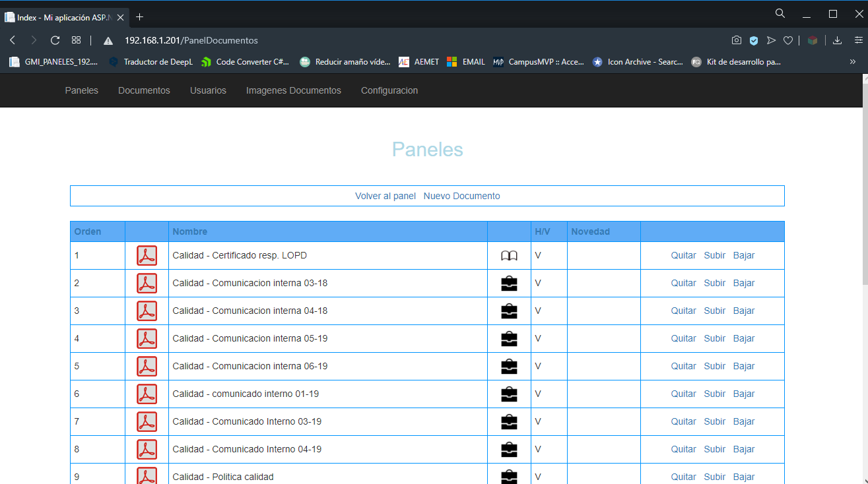Click briefcase icon for comunicado interno 01-19
Image resolution: width=868 pixels, height=484 pixels.
pyautogui.click(x=509, y=394)
